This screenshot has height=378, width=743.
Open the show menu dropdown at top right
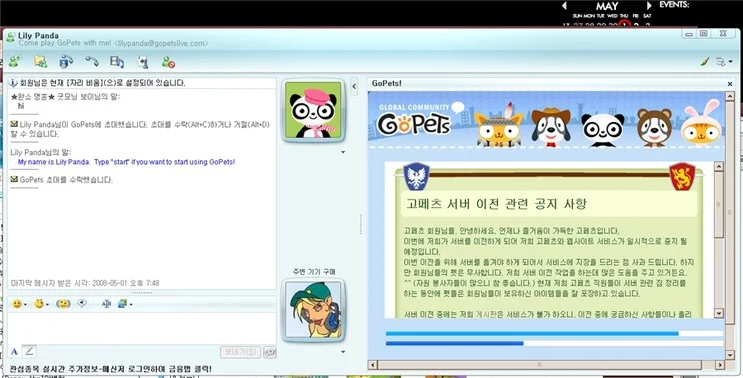point(724,61)
